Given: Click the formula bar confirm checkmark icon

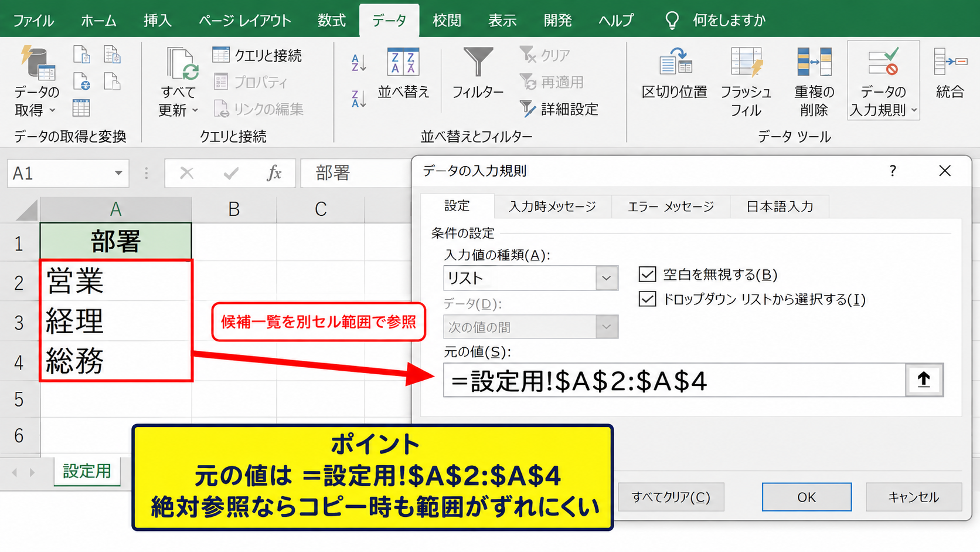Looking at the screenshot, I should pyautogui.click(x=231, y=173).
